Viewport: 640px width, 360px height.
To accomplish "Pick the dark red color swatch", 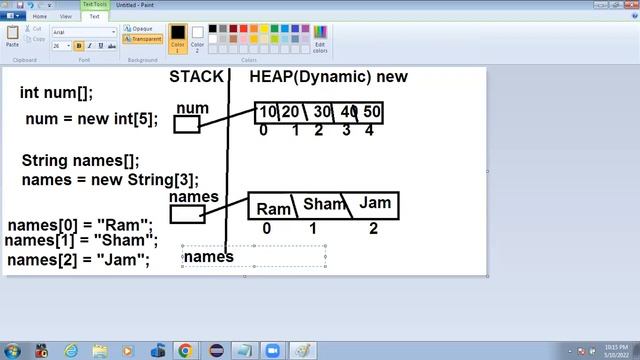I will pyautogui.click(x=233, y=28).
